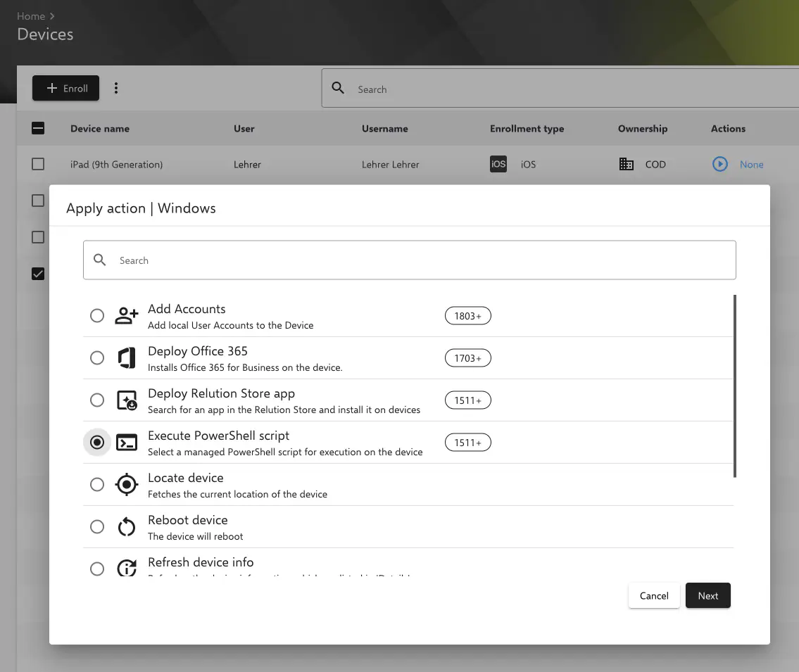Click the Reboot device circular arrow icon
The width and height of the screenshot is (799, 672).
coord(127,527)
